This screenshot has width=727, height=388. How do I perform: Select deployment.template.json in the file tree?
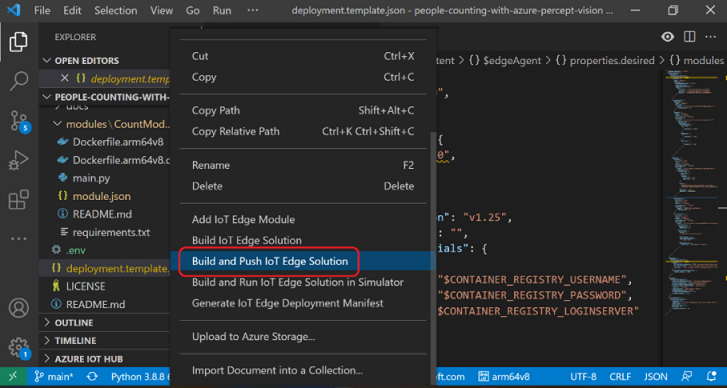[x=105, y=268]
